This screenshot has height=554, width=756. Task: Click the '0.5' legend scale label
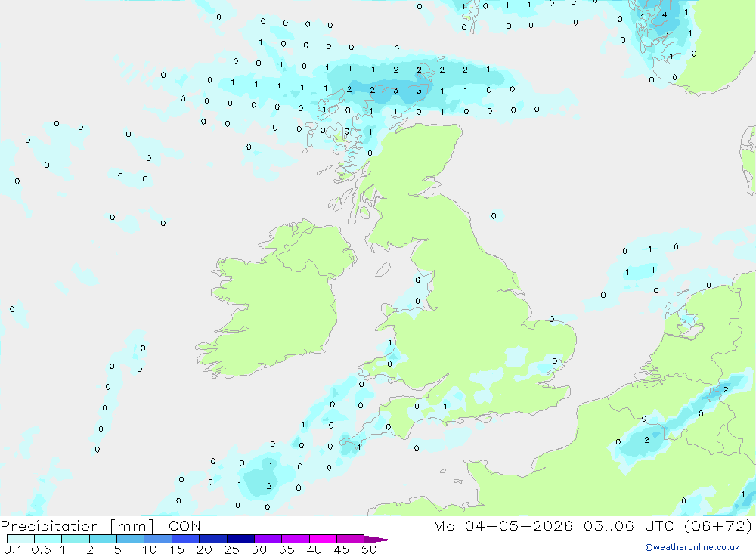coord(41,549)
